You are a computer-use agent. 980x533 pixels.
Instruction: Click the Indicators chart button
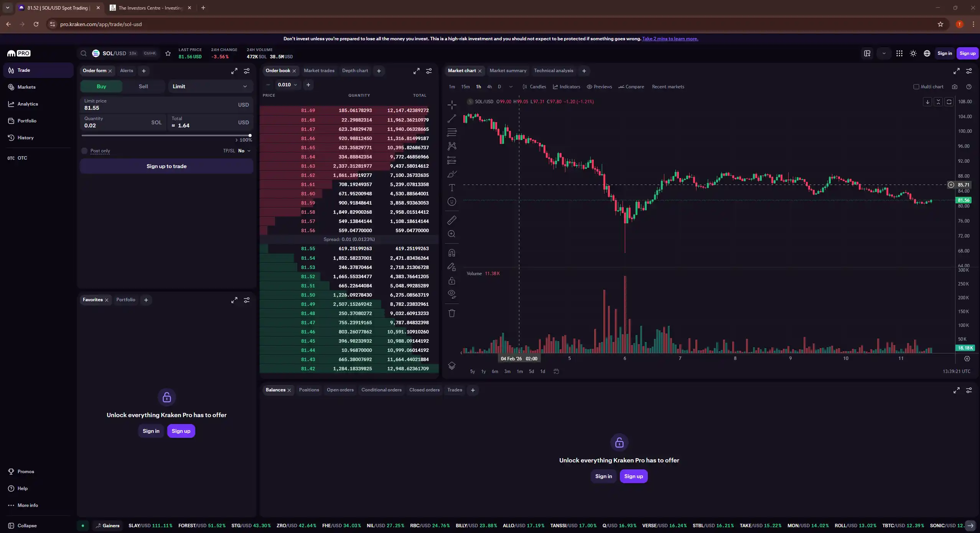pyautogui.click(x=567, y=87)
